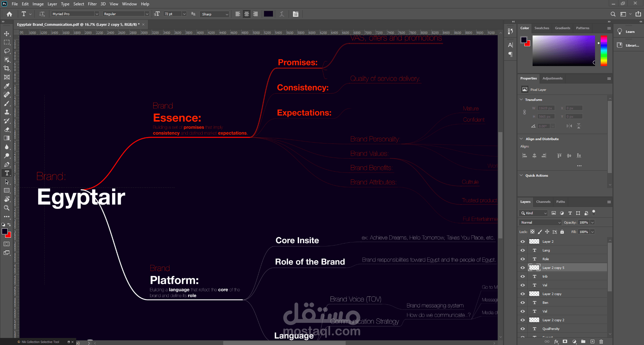Hide the QualPersity layer

click(x=523, y=329)
